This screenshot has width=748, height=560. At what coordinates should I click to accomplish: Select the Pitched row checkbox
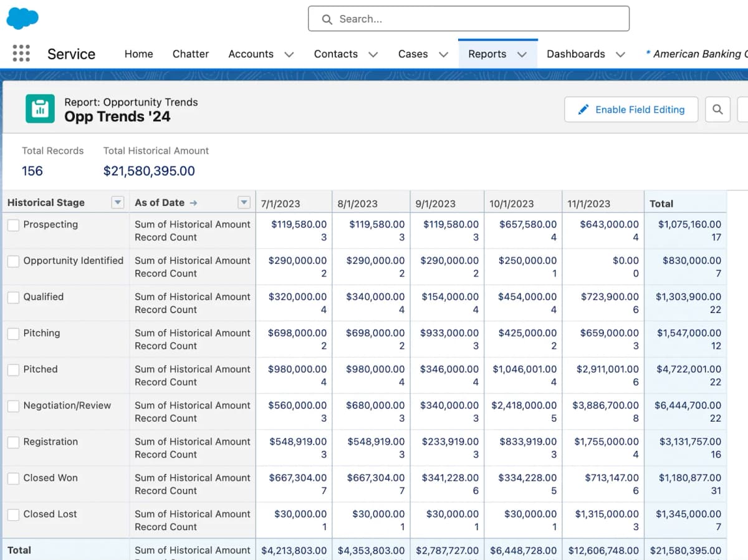(13, 370)
